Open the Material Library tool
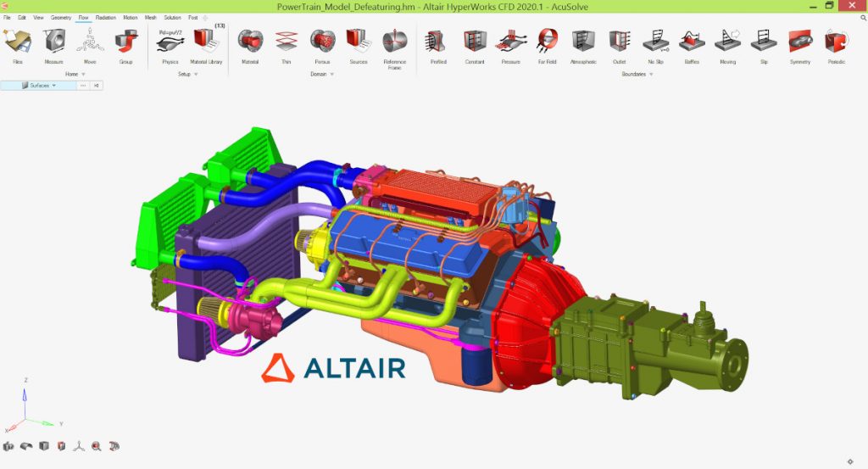 [x=204, y=42]
